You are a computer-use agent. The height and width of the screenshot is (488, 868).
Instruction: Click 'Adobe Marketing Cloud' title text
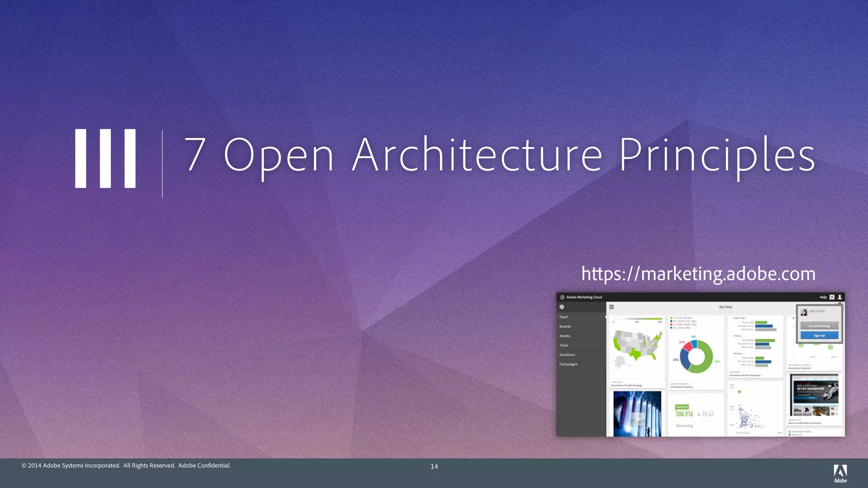coord(584,297)
